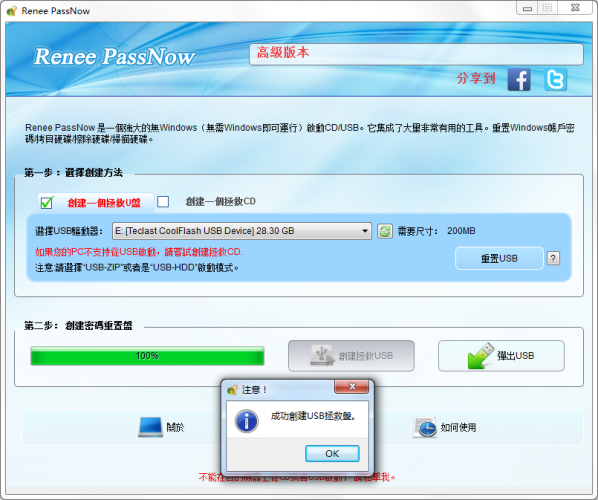Select the Teclast CoolFlash USB Device combo box
The height and width of the screenshot is (500, 598).
pyautogui.click(x=242, y=231)
